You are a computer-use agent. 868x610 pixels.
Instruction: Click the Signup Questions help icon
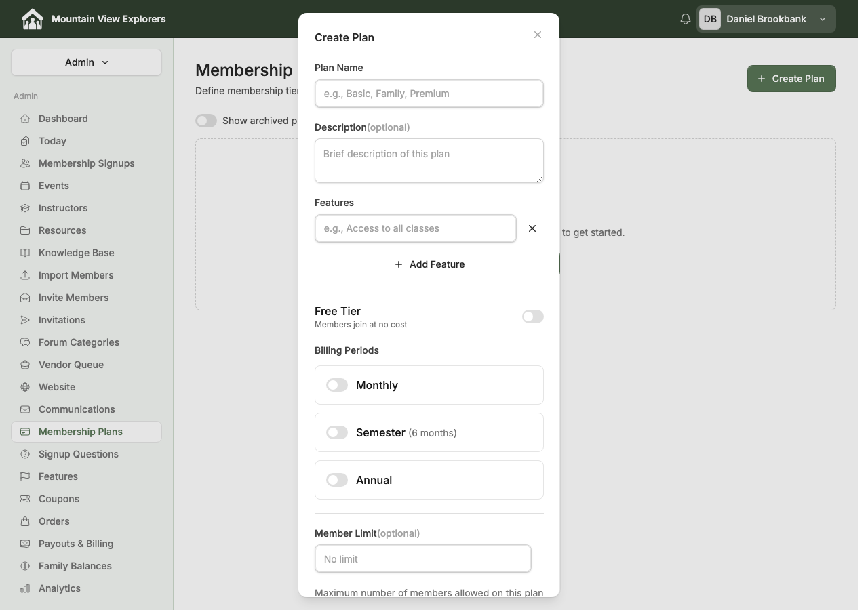click(x=25, y=454)
